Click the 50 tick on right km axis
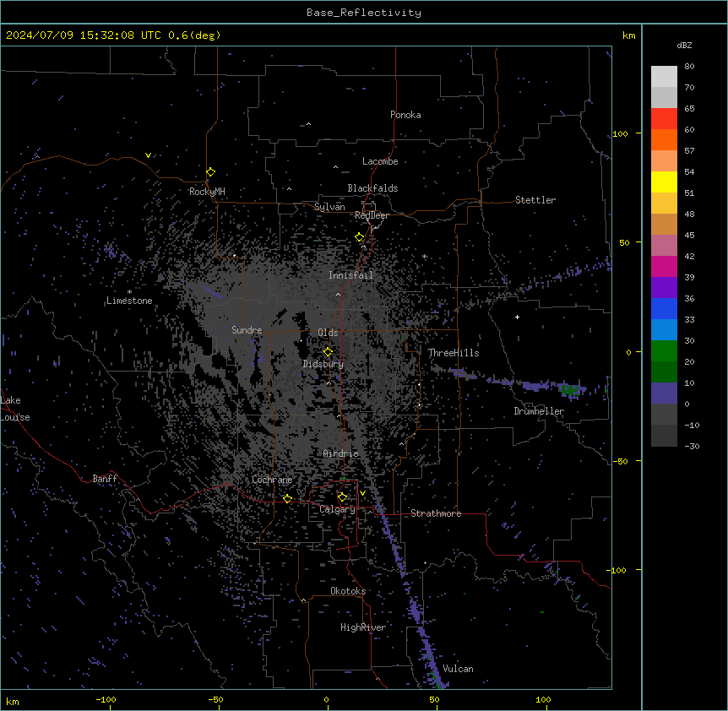The height and width of the screenshot is (711, 728). (624, 242)
